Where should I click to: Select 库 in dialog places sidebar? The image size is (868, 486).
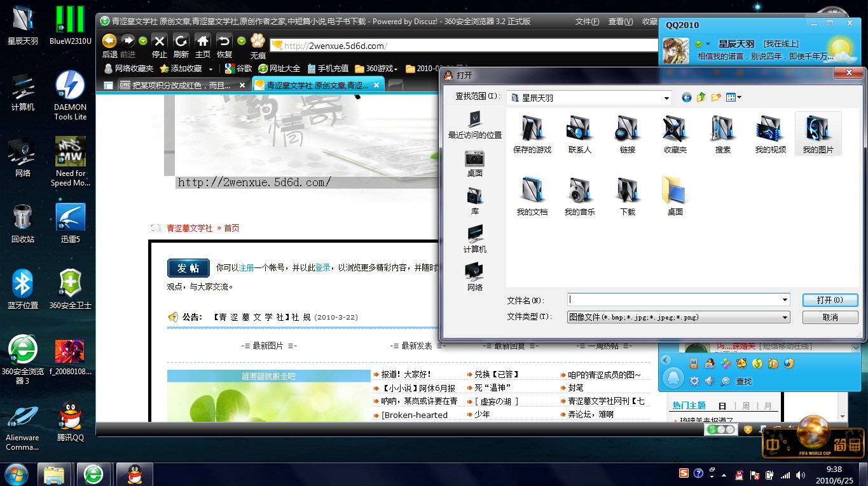click(474, 201)
